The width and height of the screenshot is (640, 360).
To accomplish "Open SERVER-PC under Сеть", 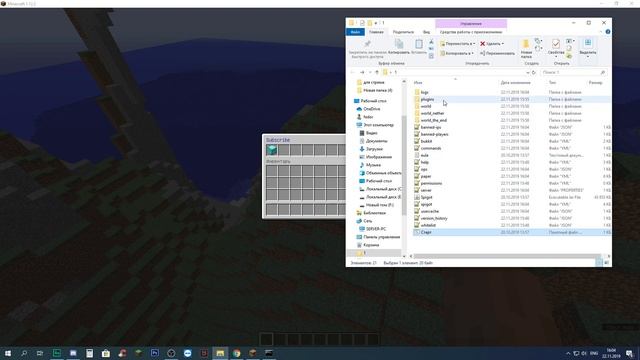I will 372,229.
